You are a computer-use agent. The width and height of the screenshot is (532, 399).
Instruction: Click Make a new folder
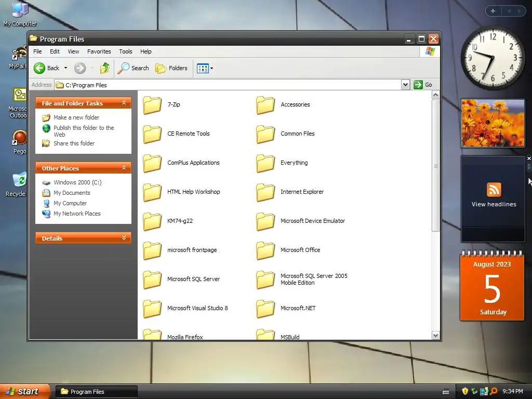click(x=76, y=117)
